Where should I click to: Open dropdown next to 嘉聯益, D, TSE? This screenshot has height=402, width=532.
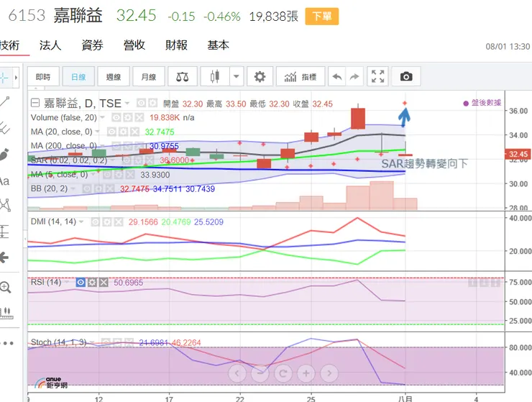[127, 104]
